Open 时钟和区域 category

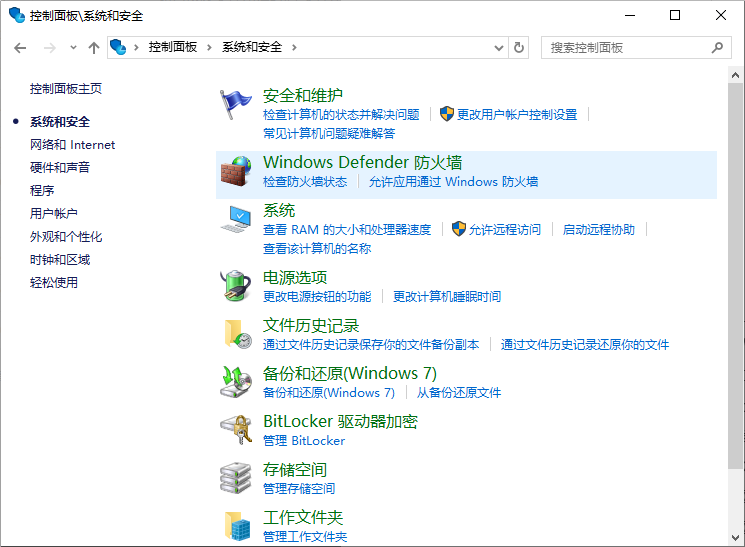(x=60, y=259)
